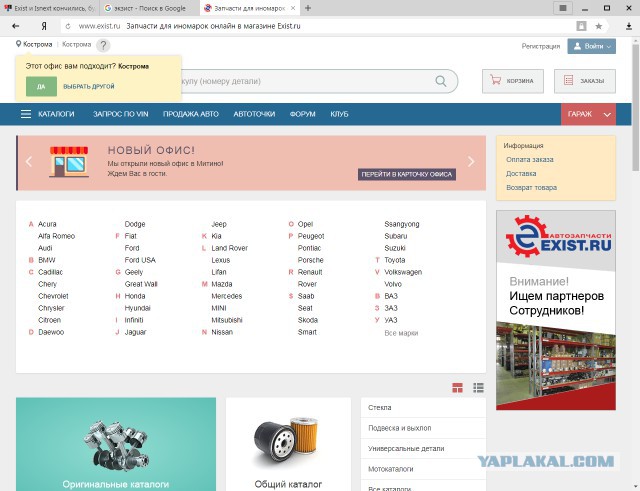Screen dimensions: 640x491
Task: Click Все марки link
Action: tap(401, 333)
